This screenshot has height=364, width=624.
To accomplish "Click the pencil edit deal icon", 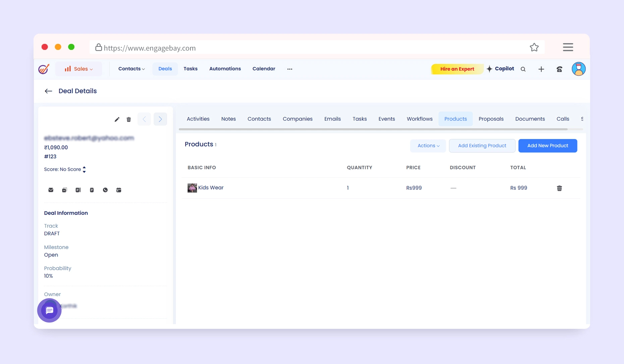I will (117, 120).
